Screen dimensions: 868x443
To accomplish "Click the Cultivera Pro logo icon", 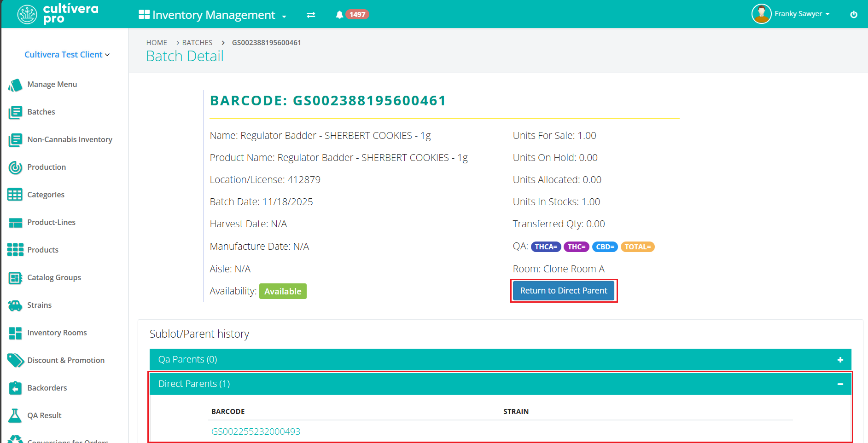I will pos(27,14).
